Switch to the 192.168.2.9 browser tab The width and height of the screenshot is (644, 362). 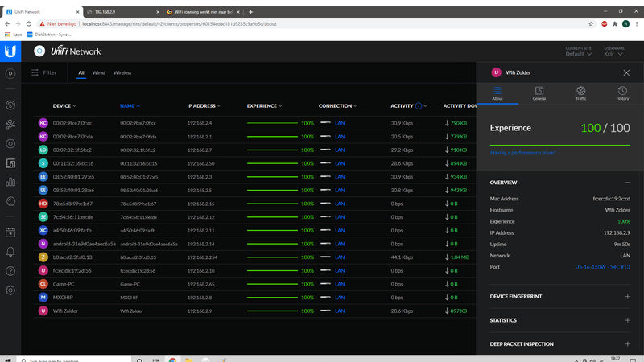122,12
